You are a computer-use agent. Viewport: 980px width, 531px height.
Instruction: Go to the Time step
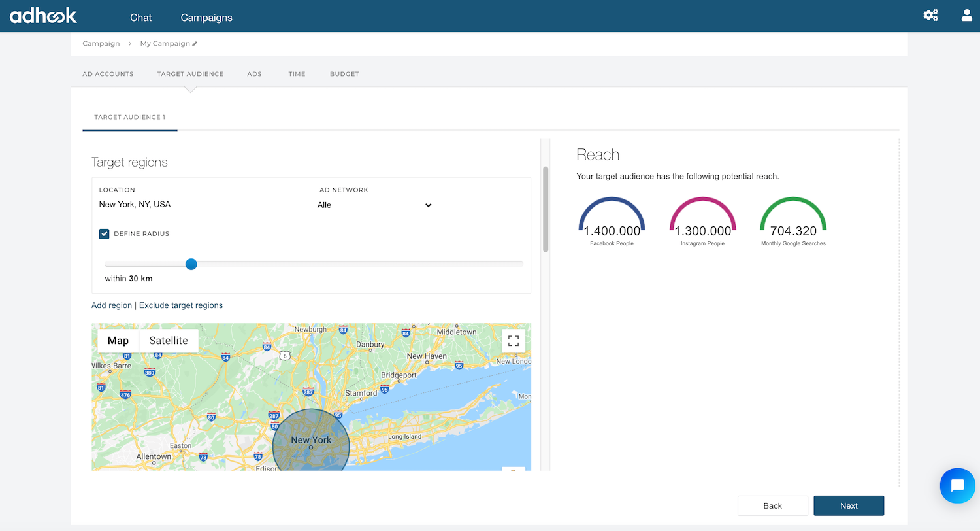(x=297, y=74)
